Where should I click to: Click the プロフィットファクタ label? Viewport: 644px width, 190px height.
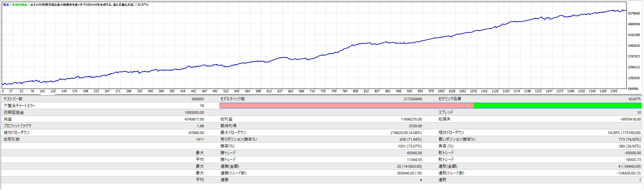click(18, 126)
